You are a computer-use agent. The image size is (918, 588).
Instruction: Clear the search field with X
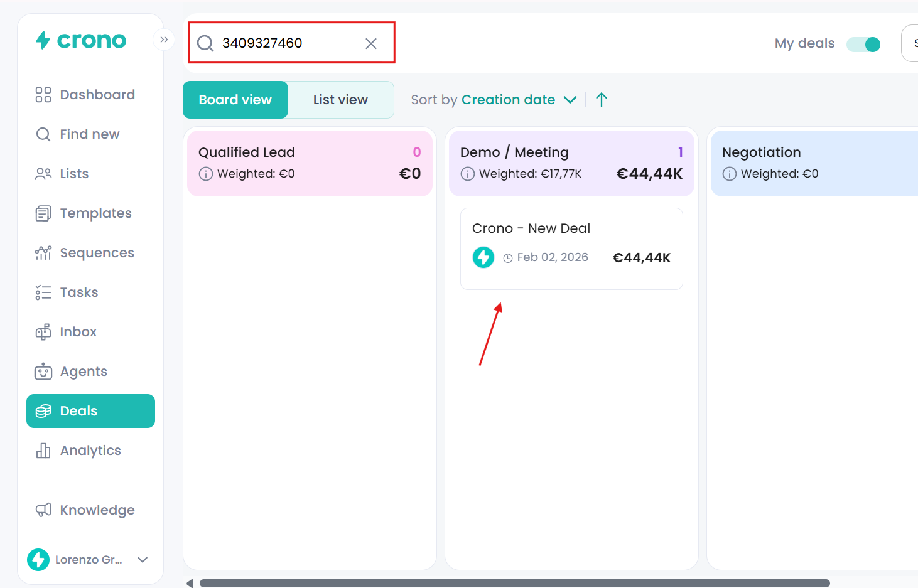tap(371, 43)
